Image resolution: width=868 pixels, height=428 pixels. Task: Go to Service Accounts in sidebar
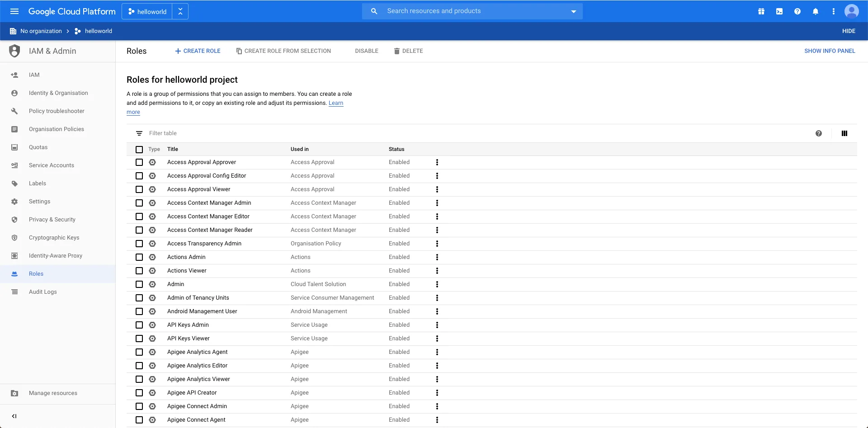click(x=51, y=165)
